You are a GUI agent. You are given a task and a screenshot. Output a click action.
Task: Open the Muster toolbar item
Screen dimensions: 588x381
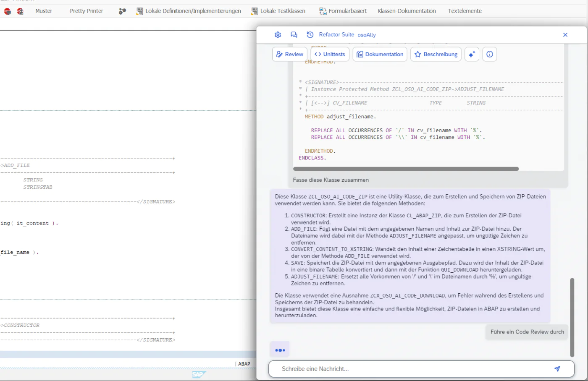click(x=44, y=11)
